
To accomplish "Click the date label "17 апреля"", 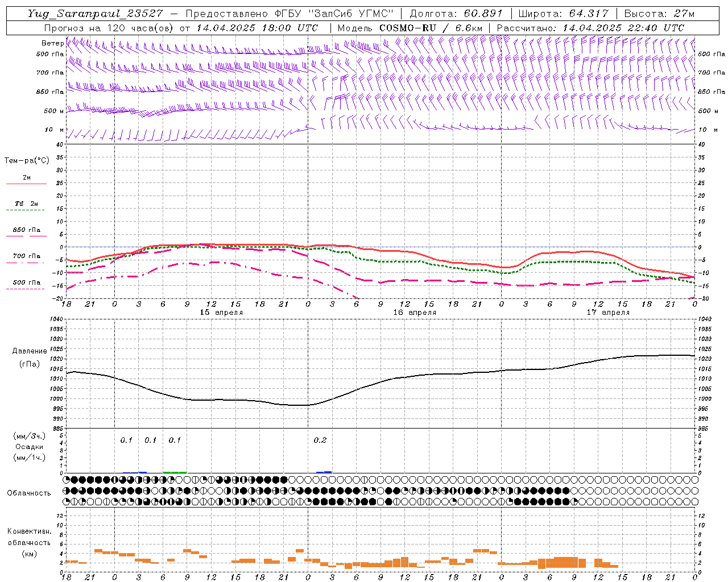I will 608,313.
